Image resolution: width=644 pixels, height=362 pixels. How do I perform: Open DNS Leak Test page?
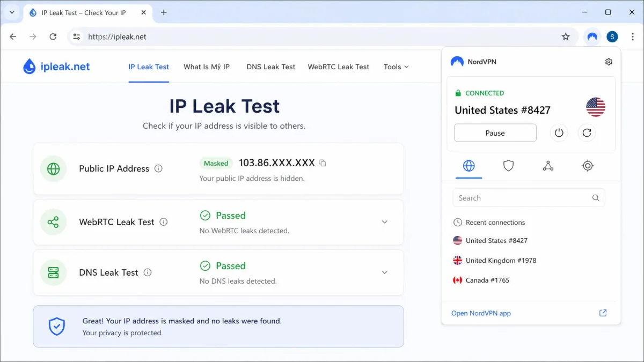(x=271, y=67)
